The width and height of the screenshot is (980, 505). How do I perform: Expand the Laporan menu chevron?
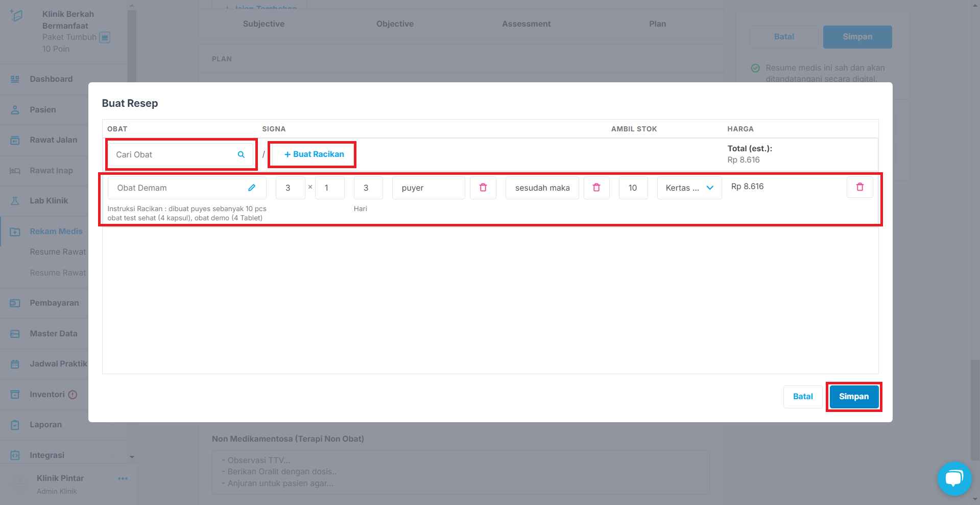tap(112, 425)
